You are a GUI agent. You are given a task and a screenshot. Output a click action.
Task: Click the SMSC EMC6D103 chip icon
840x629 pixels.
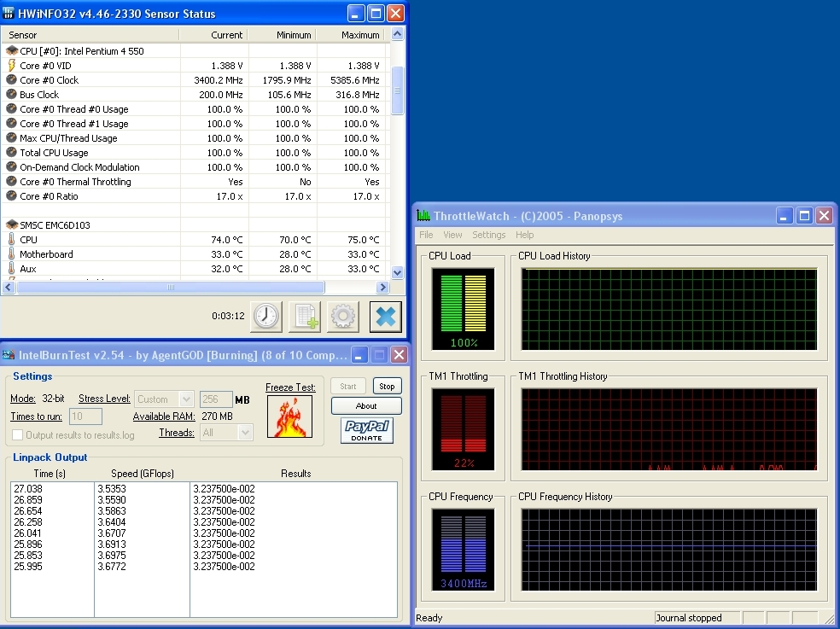(12, 225)
